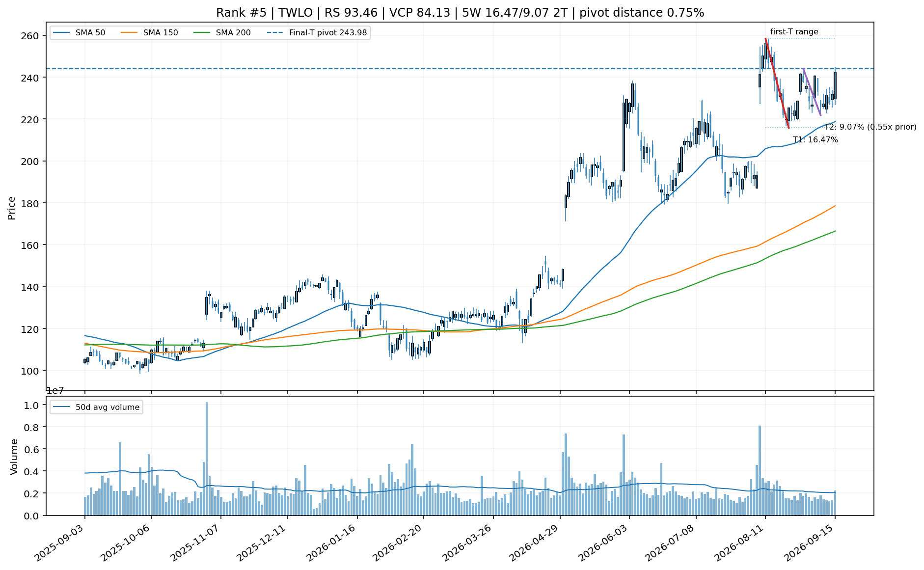Select the SMA 200 legend entry

coord(222,33)
